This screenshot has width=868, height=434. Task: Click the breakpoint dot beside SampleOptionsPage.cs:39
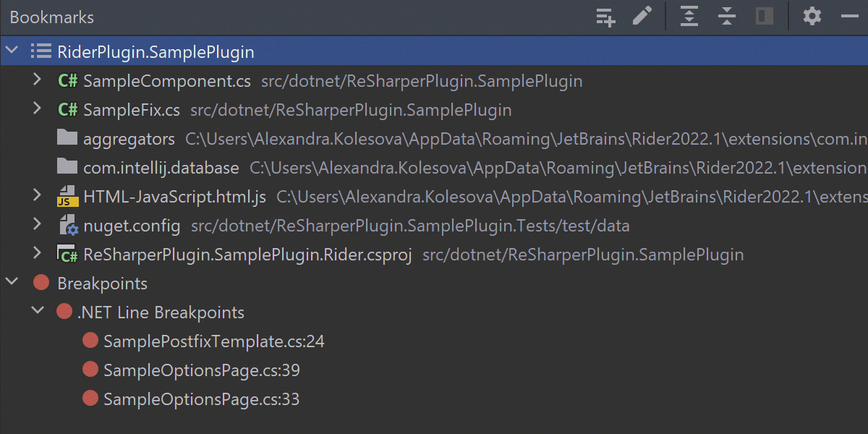coord(90,369)
